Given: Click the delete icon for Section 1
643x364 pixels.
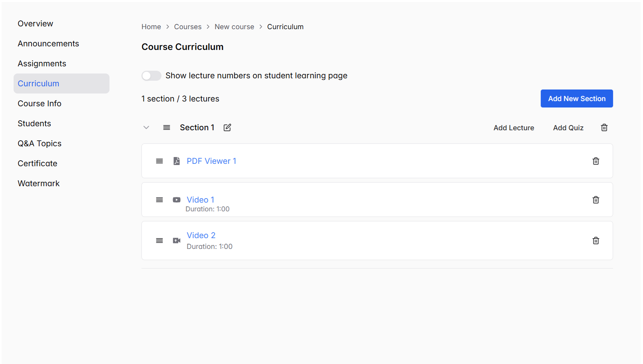Looking at the screenshot, I should (x=604, y=127).
